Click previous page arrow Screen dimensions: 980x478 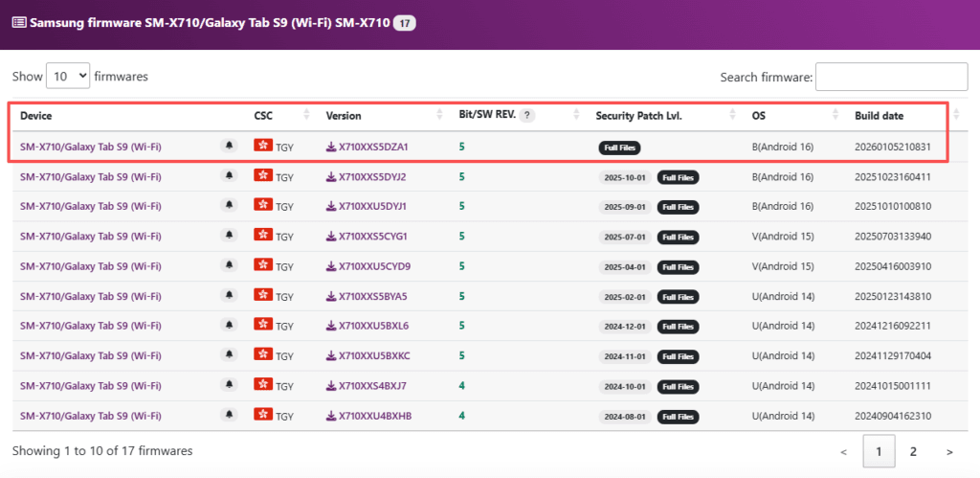[x=844, y=451]
